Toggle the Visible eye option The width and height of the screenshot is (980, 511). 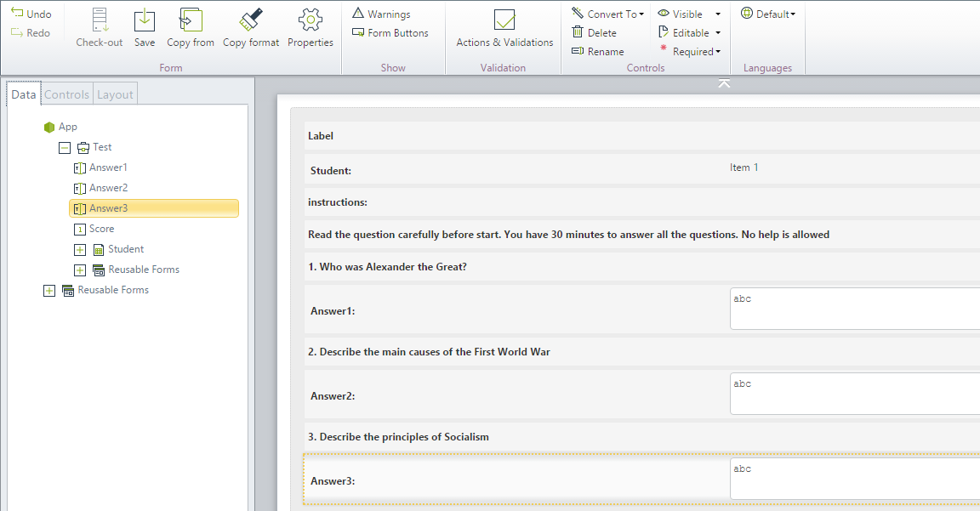tap(680, 14)
